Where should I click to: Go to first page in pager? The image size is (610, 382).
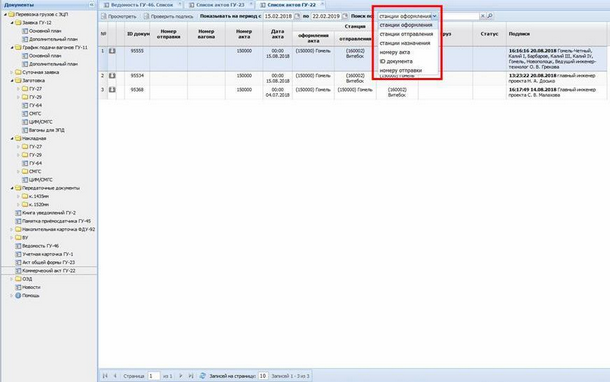click(105, 376)
